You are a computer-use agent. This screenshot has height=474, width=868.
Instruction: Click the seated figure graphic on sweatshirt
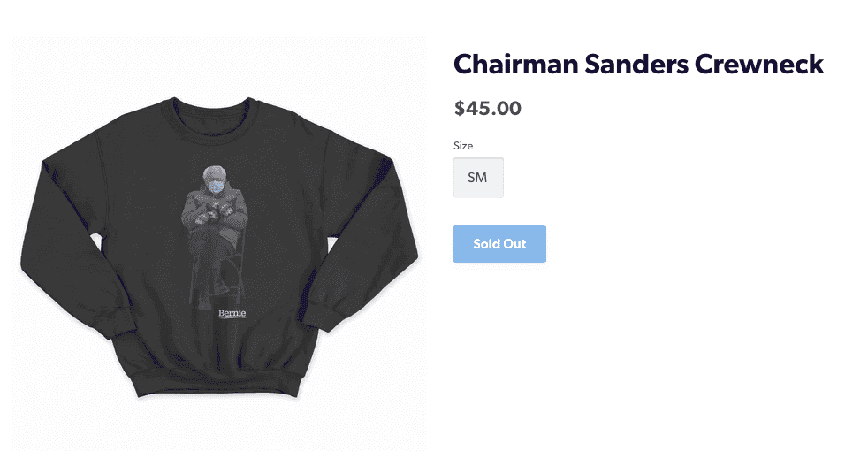(216, 237)
